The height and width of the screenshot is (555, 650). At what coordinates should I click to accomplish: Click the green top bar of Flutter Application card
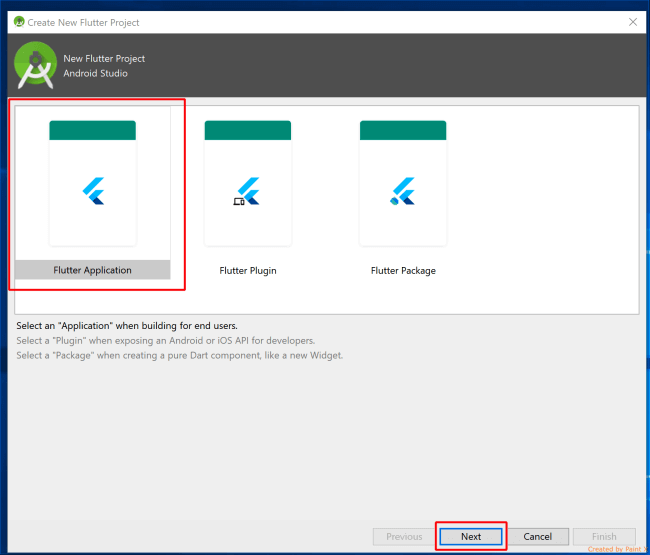92,130
